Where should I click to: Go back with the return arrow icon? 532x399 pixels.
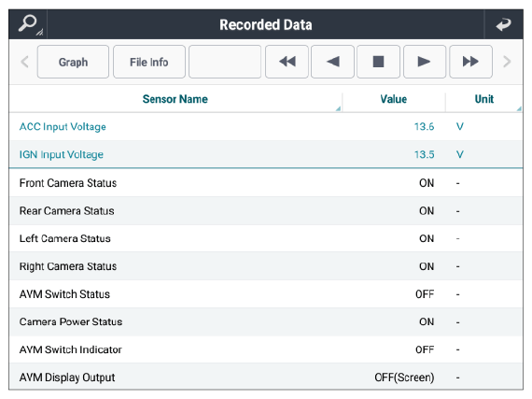tap(503, 24)
